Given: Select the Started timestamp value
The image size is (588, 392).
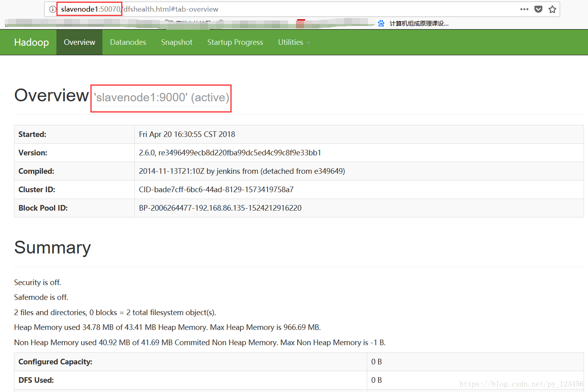Looking at the screenshot, I should click(x=187, y=134).
